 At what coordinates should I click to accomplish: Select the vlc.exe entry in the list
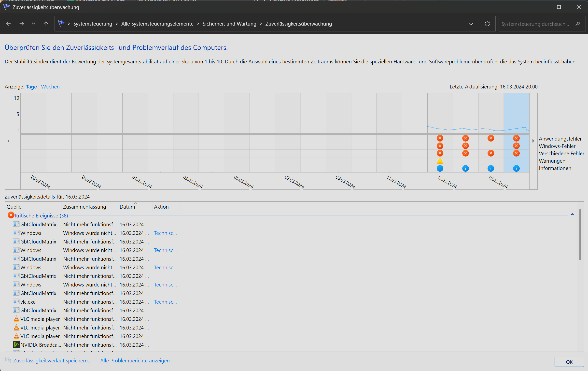28,302
